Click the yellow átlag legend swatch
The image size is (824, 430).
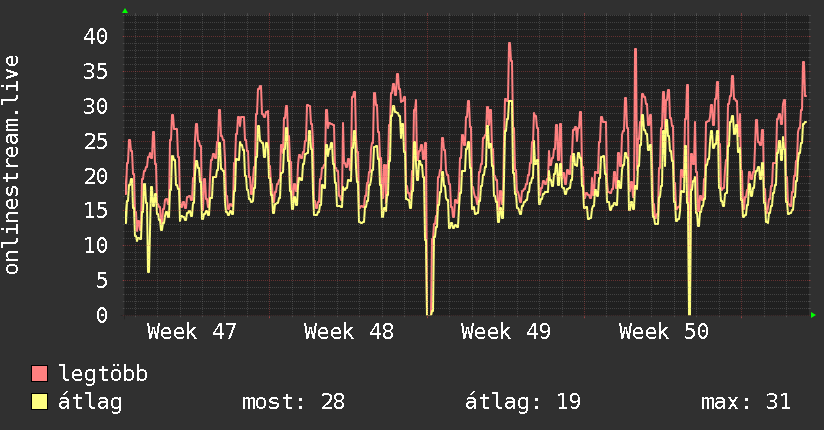click(39, 402)
